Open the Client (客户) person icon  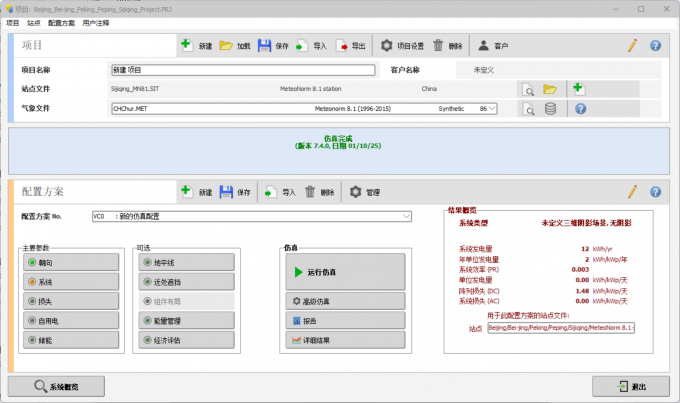pyautogui.click(x=484, y=45)
